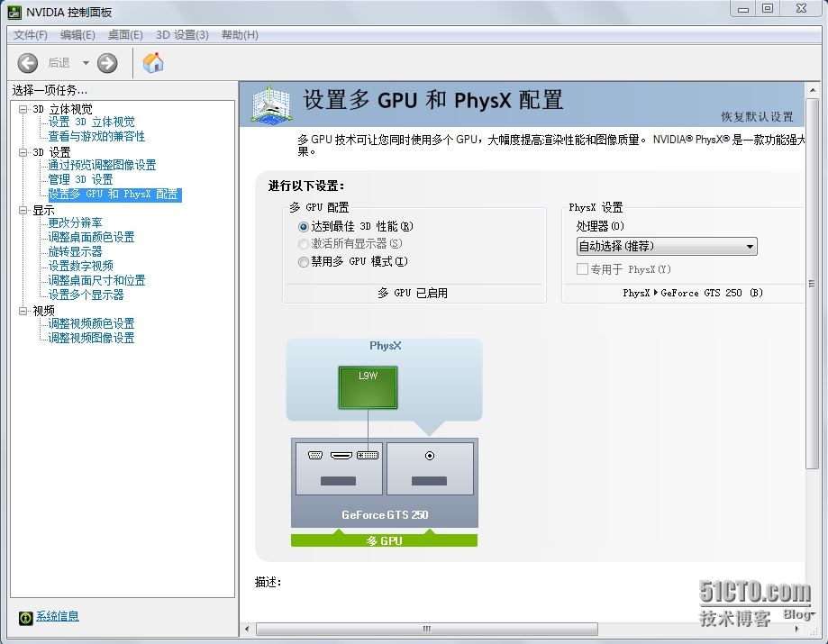Select 设置多 GPU 和 PhysX 配置 task
This screenshot has width=828, height=644.
(114, 195)
